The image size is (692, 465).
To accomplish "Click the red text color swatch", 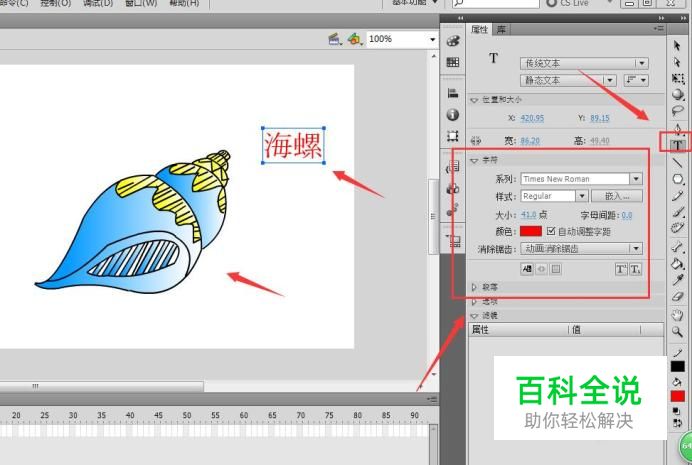I will (x=531, y=231).
